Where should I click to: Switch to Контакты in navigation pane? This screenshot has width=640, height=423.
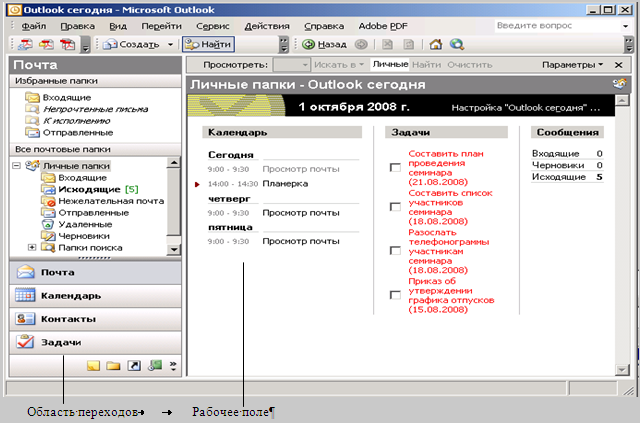pyautogui.click(x=95, y=319)
